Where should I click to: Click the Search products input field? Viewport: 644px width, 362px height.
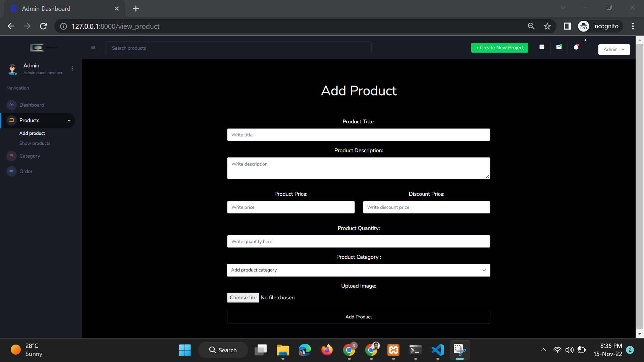(238, 48)
